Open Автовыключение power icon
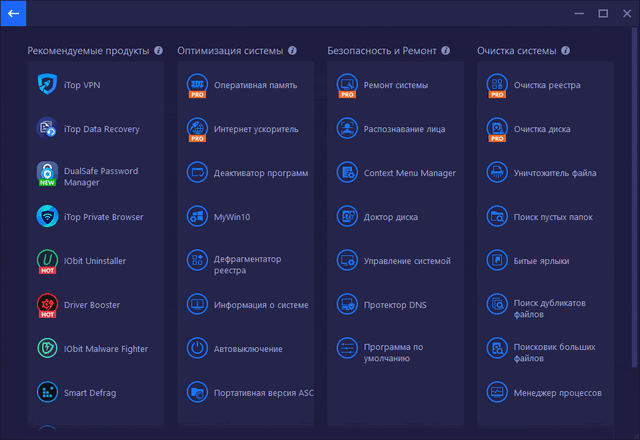 [x=197, y=348]
